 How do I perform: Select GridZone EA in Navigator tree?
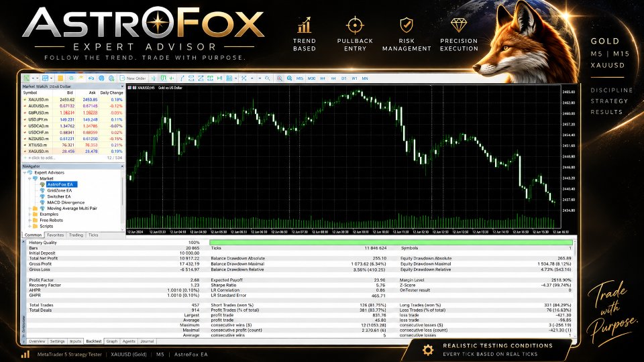coord(59,190)
